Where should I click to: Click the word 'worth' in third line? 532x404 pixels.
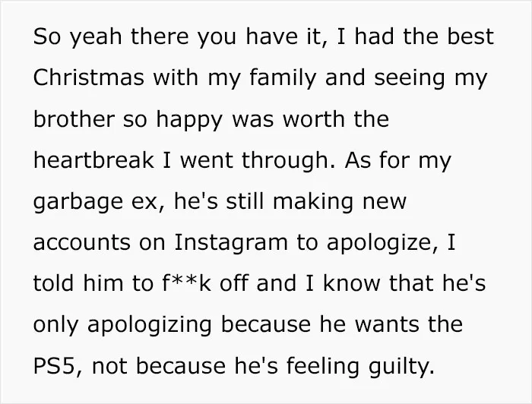(x=314, y=118)
